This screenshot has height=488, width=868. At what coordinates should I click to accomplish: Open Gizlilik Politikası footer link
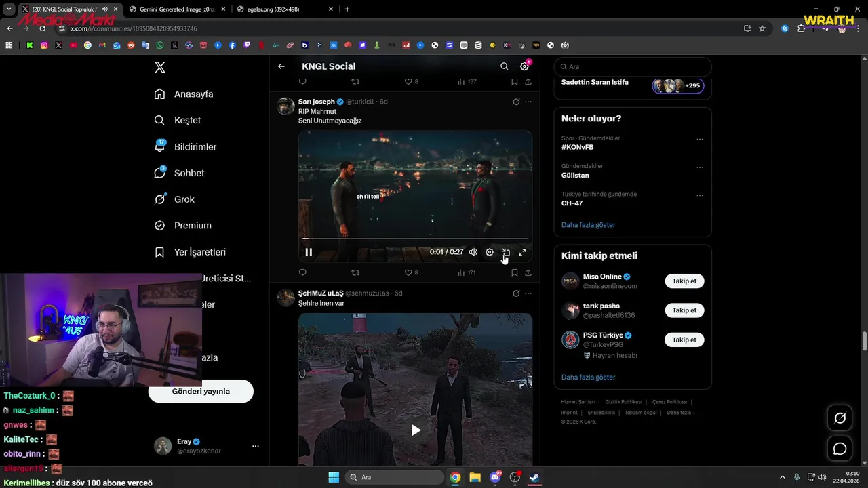click(x=623, y=402)
